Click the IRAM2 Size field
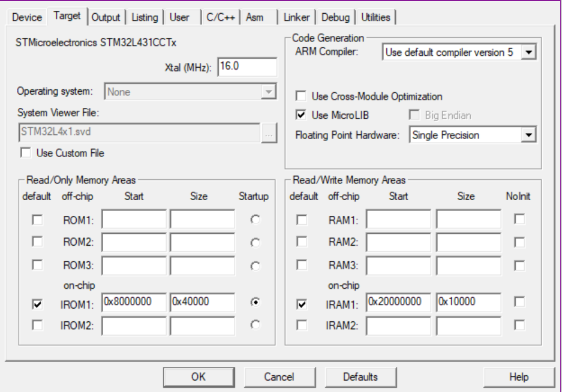This screenshot has width=562, height=392. pos(469,325)
